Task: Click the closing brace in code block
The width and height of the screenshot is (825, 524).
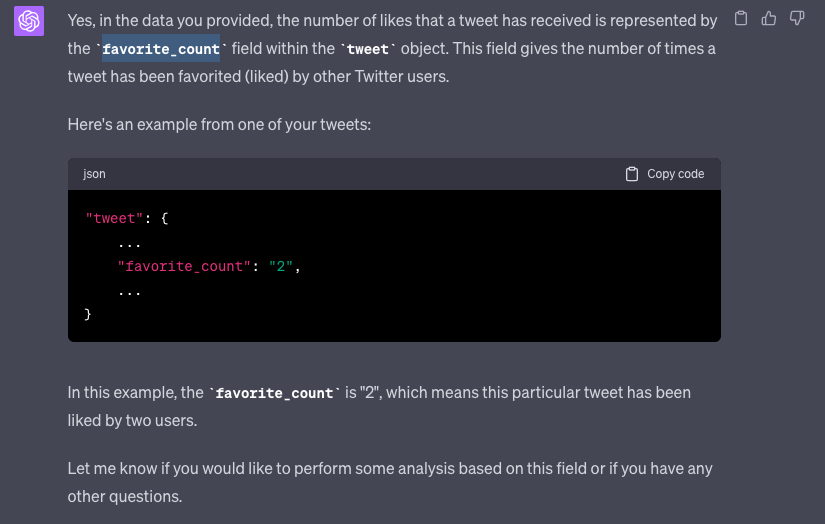Action: 88,314
